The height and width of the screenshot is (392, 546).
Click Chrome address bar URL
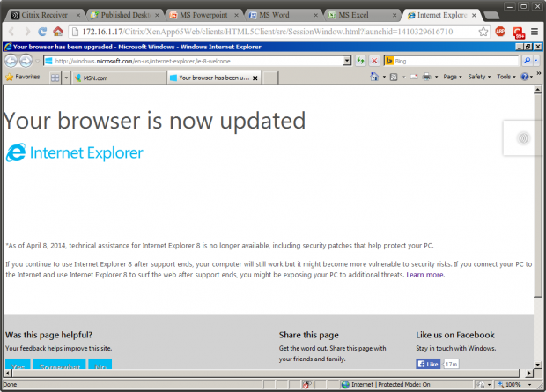tap(268, 32)
